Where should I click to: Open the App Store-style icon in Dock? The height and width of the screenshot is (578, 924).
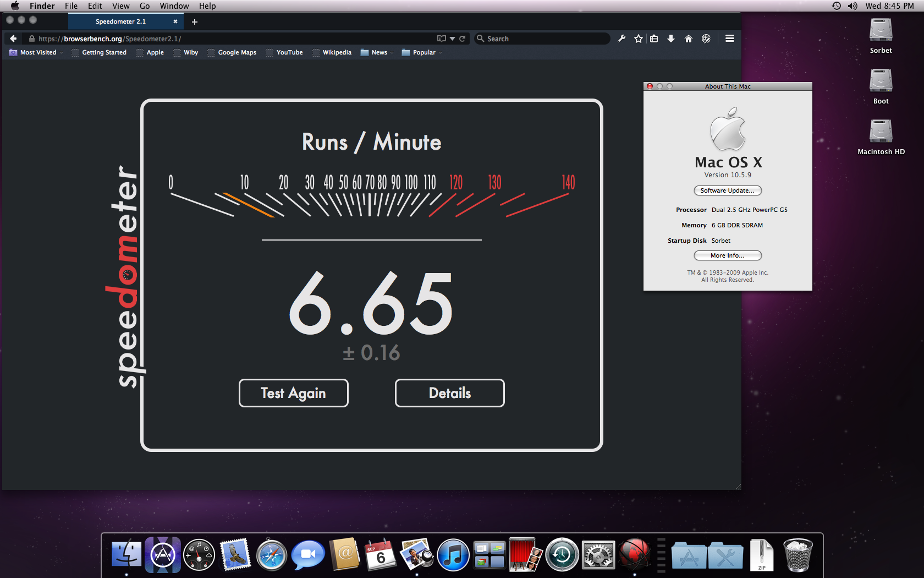point(163,554)
